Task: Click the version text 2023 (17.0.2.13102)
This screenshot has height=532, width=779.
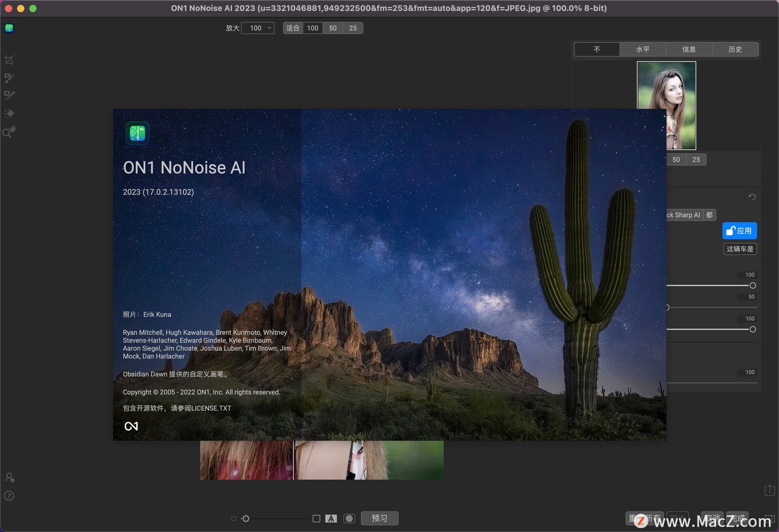Action: [x=158, y=192]
